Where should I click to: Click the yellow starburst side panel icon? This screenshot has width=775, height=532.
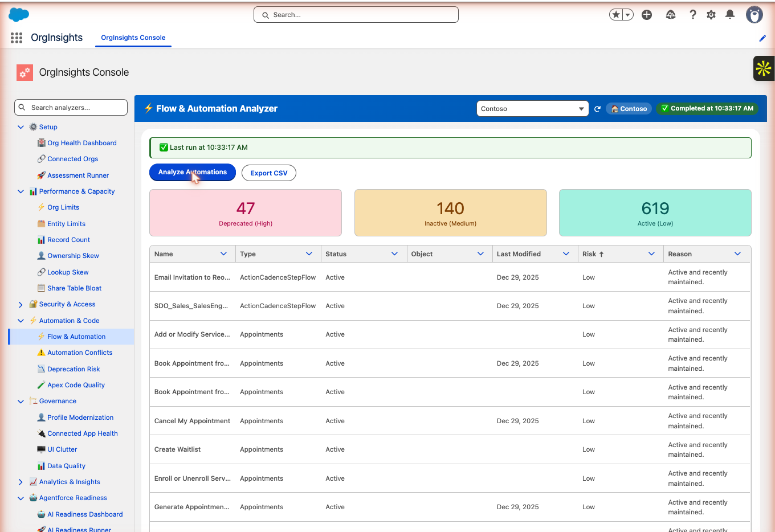pos(764,68)
